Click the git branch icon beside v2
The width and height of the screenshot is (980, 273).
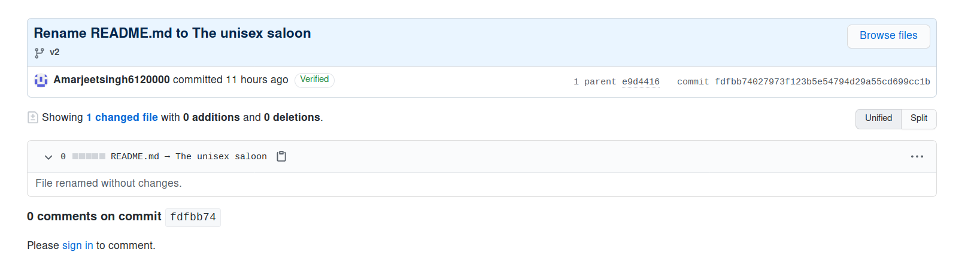(x=39, y=53)
